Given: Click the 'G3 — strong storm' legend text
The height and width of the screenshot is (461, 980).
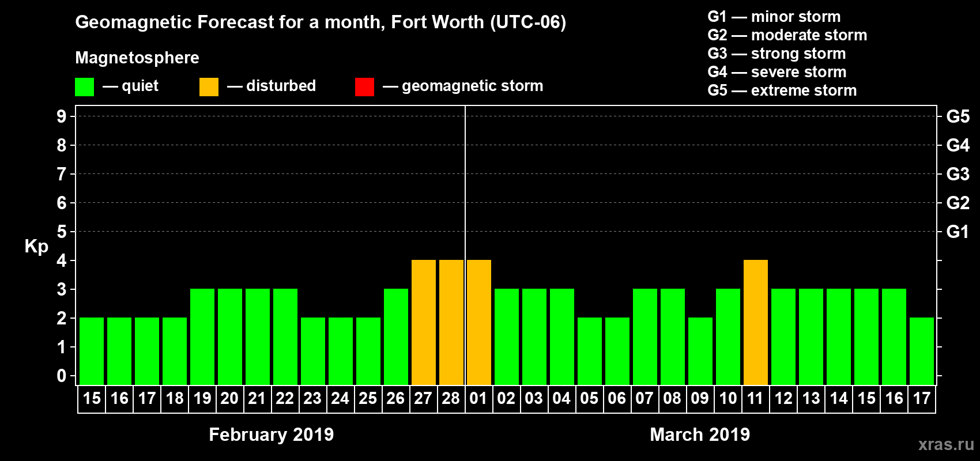Looking at the screenshot, I should 777,54.
